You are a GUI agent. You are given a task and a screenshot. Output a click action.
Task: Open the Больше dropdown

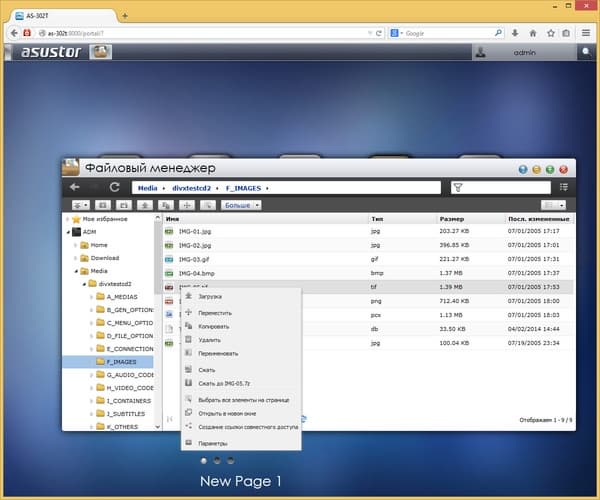pyautogui.click(x=241, y=205)
